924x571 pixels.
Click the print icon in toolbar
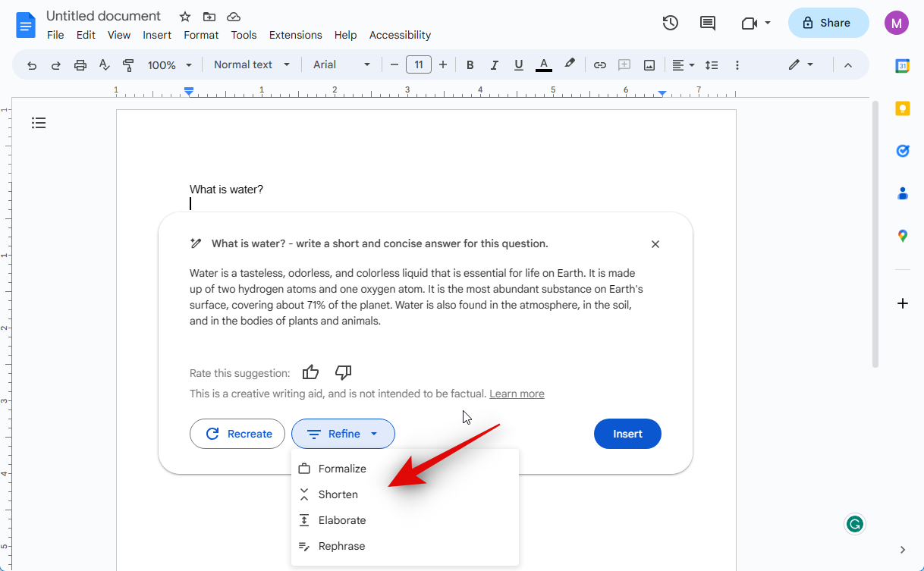80,65
